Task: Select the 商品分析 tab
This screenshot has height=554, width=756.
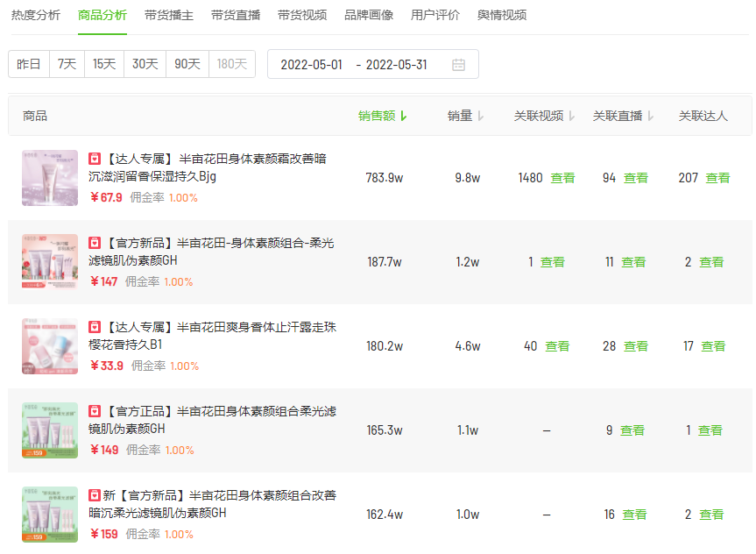Action: click(x=102, y=16)
